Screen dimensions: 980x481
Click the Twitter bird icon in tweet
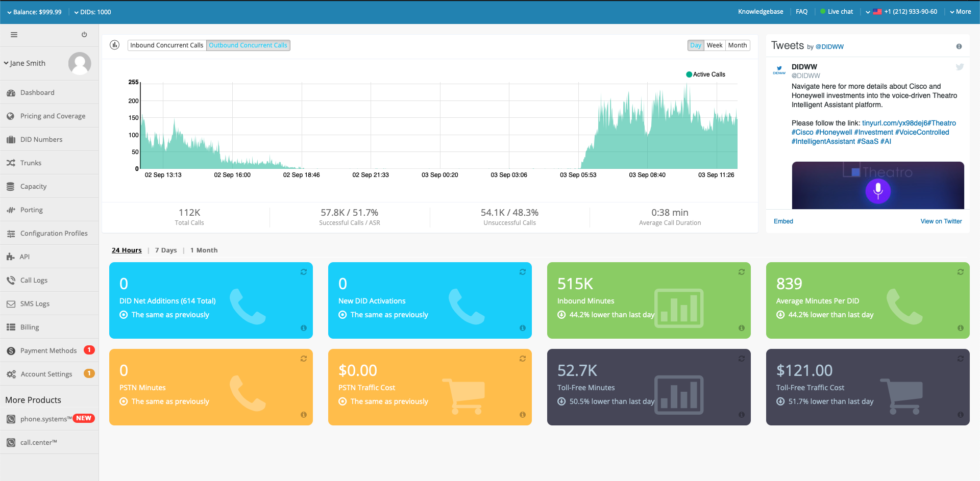tap(960, 67)
